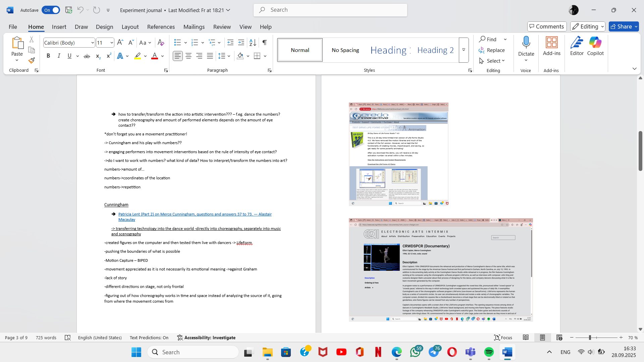644x362 pixels.
Task: Open the Editing mode dropdown
Action: (588, 26)
